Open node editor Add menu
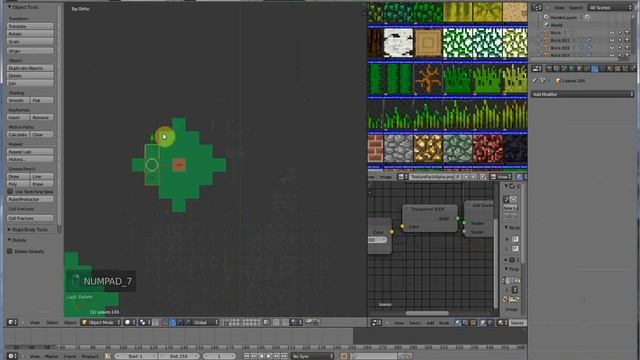This screenshot has width=640, height=360. [430, 323]
